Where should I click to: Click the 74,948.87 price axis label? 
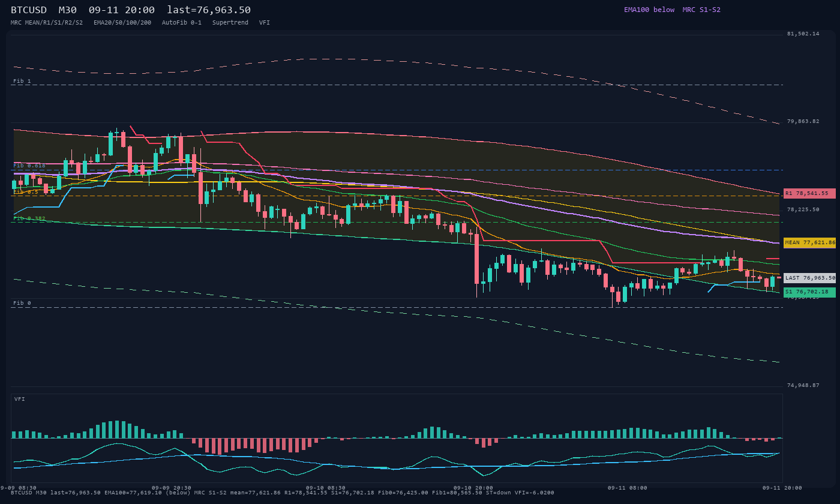coord(803,385)
